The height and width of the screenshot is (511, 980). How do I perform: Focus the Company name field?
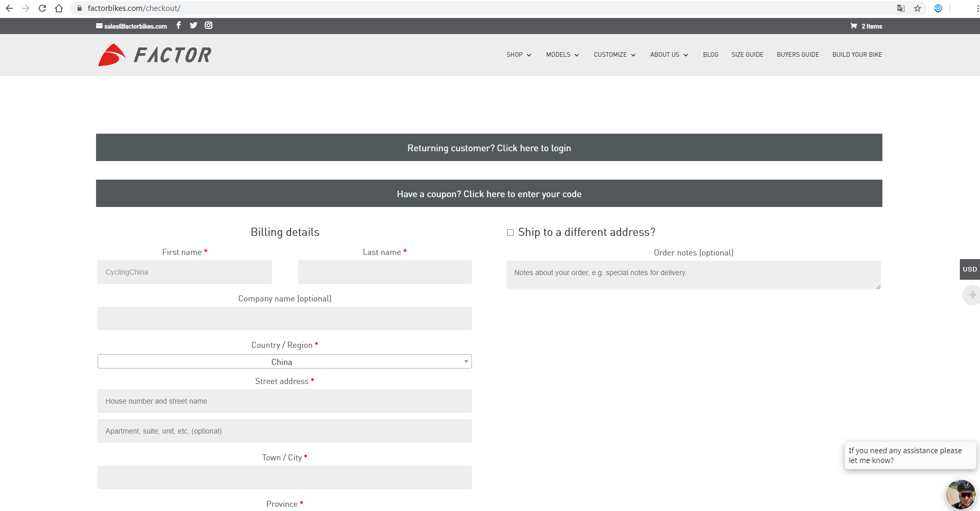(284, 318)
